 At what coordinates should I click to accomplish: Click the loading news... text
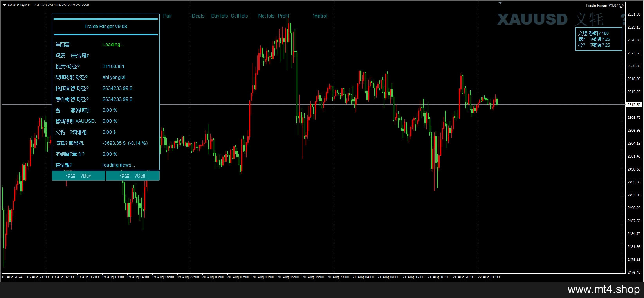119,165
